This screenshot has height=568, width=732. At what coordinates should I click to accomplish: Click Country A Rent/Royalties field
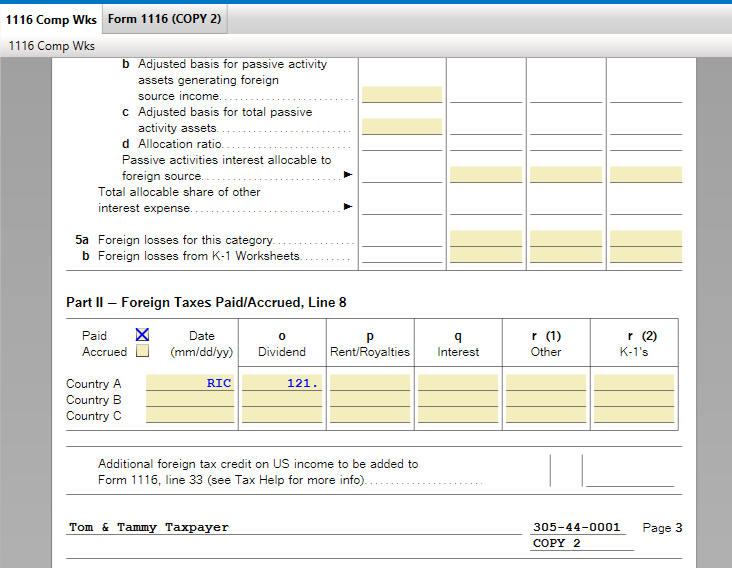click(x=369, y=383)
